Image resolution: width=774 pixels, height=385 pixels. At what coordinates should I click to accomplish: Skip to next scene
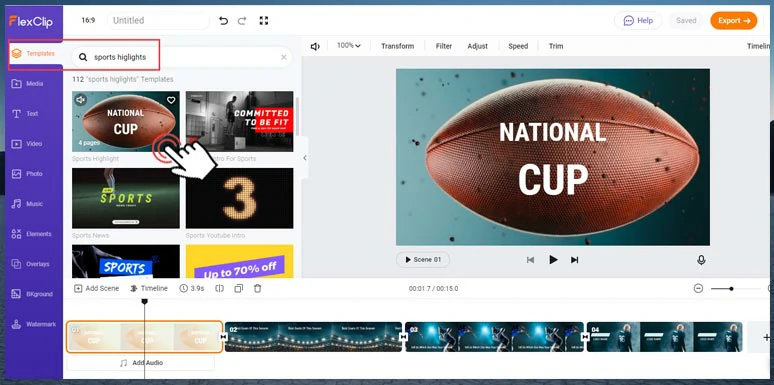575,260
